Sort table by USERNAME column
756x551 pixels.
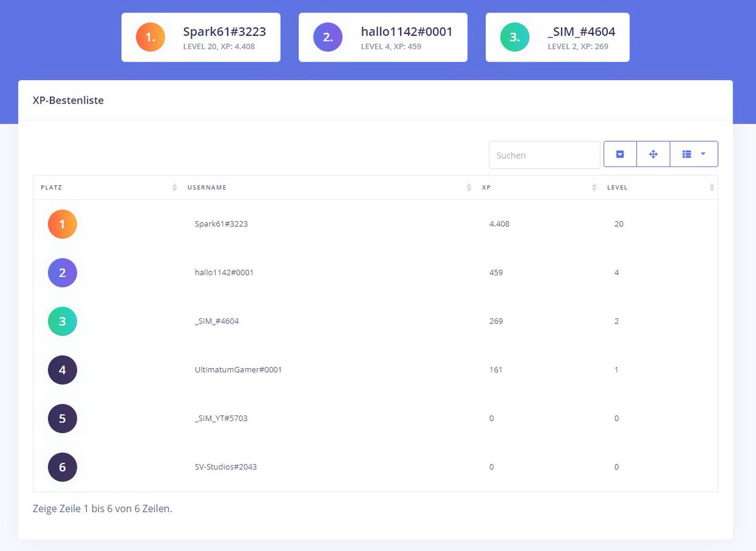point(327,187)
